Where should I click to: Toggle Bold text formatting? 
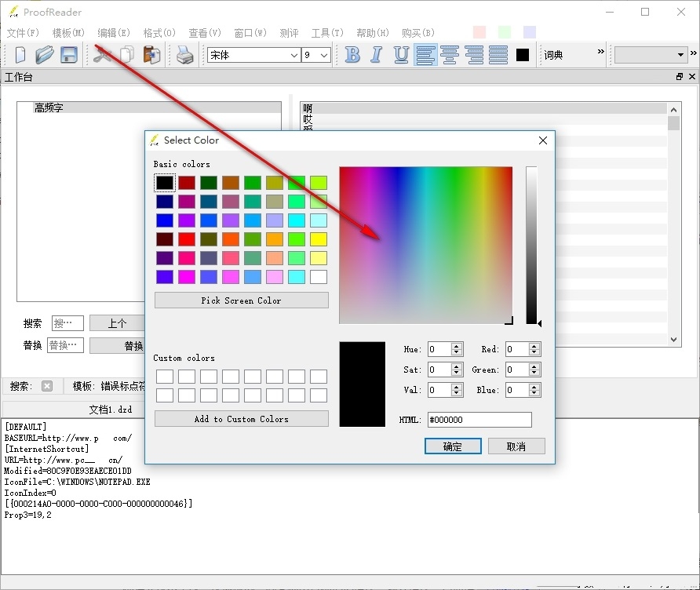point(352,55)
